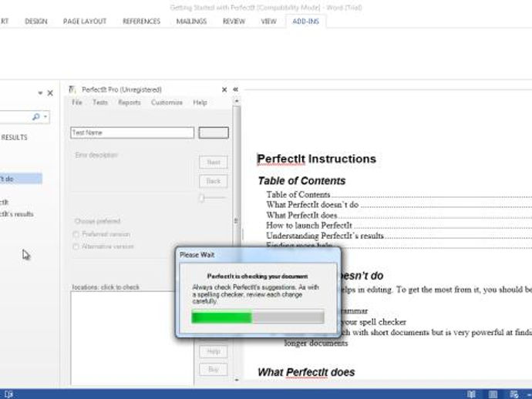Viewport: 532px width, 399px height.
Task: Click the PerfectIt Pro logo icon
Action: coord(72,89)
